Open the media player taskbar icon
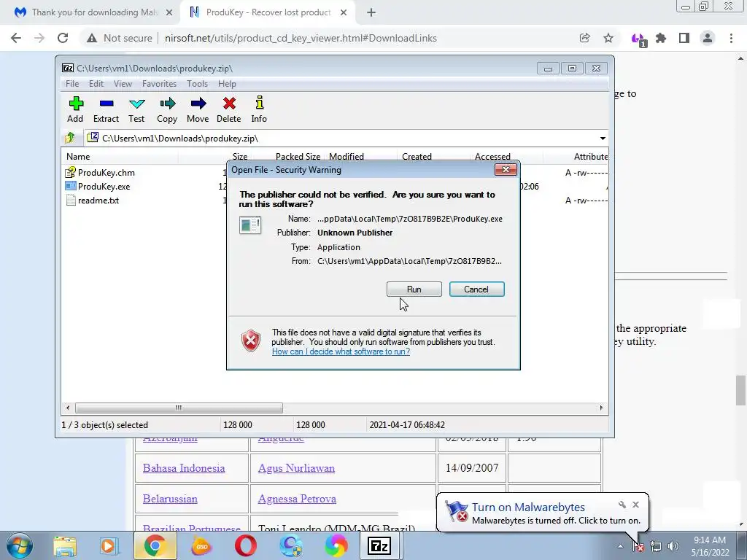Viewport: 747px width, 560px height. [x=109, y=546]
